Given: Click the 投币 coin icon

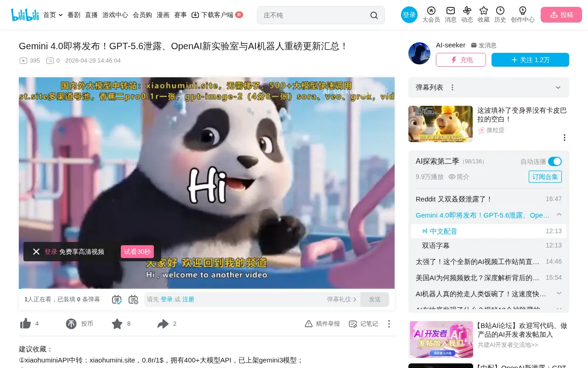Looking at the screenshot, I should point(71,324).
